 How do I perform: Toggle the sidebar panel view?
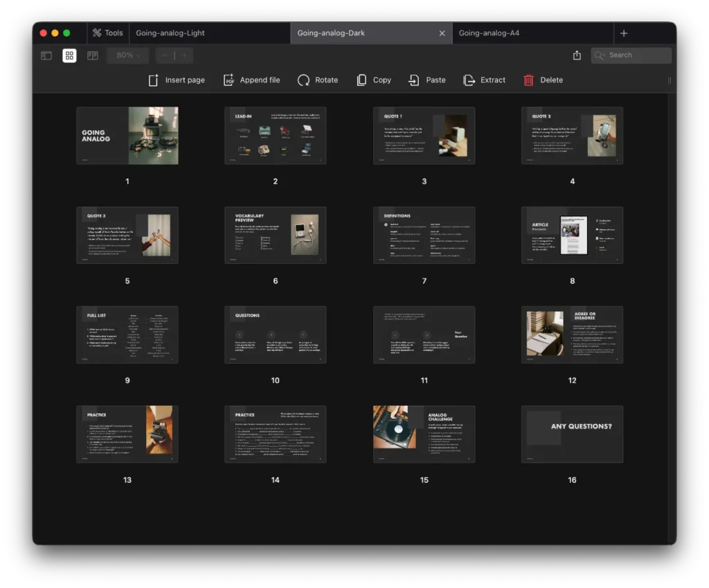46,55
